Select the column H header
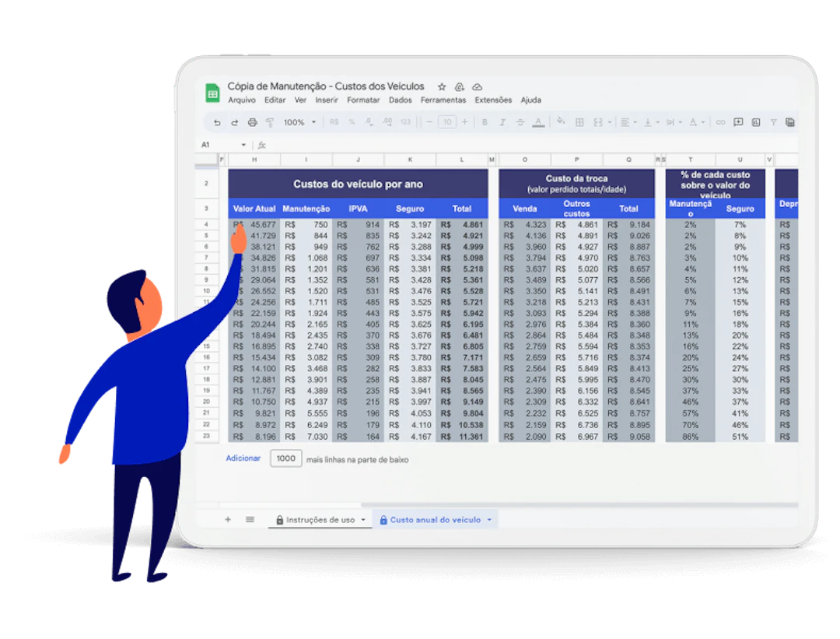The width and height of the screenshot is (840, 639). coord(254,160)
